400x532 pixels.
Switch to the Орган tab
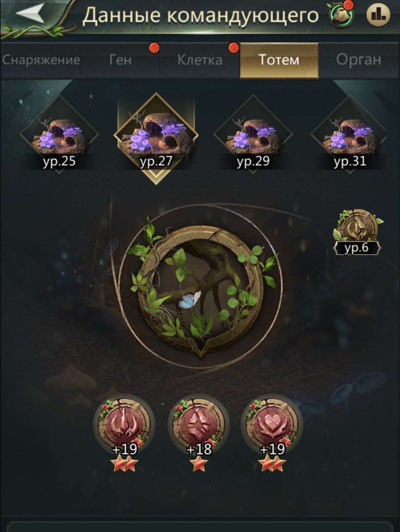[x=359, y=60]
